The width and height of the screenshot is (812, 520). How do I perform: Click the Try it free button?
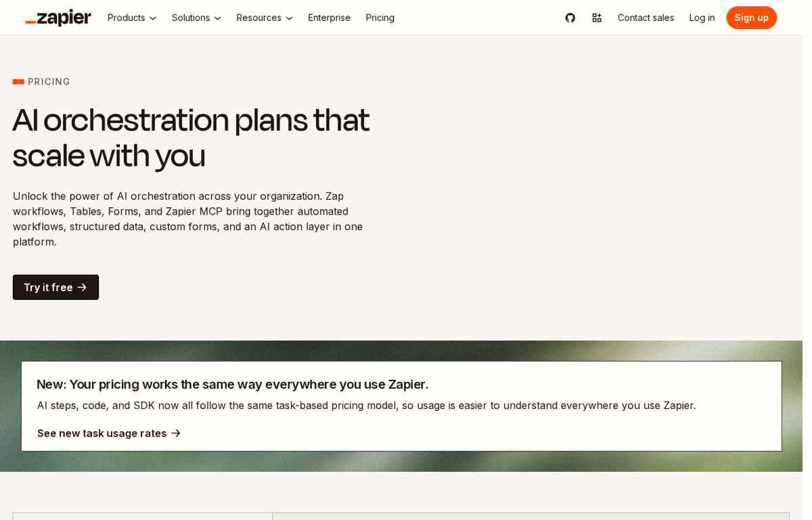pos(55,287)
